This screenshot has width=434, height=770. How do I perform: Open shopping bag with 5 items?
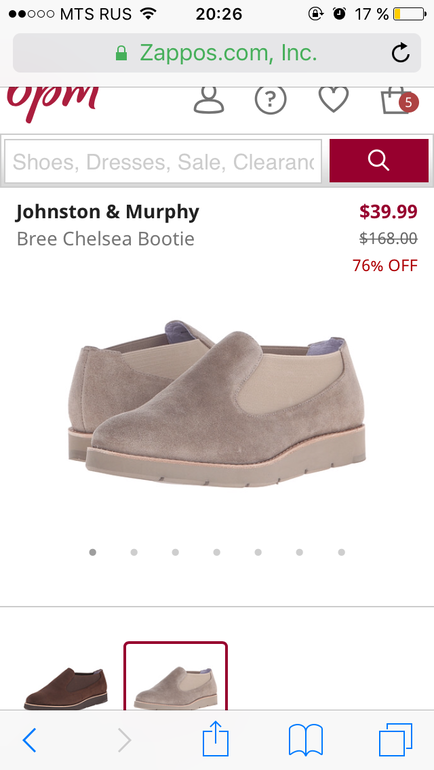[399, 101]
